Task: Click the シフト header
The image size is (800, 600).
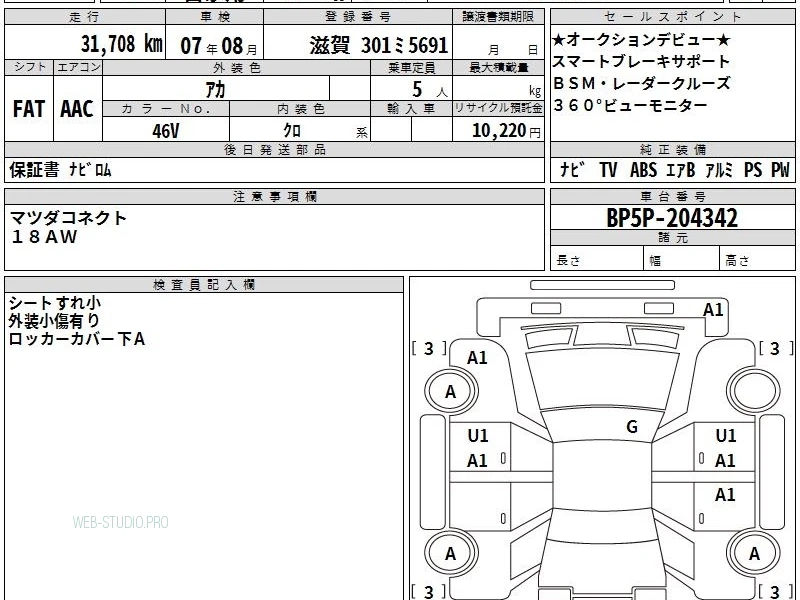Action: point(29,67)
